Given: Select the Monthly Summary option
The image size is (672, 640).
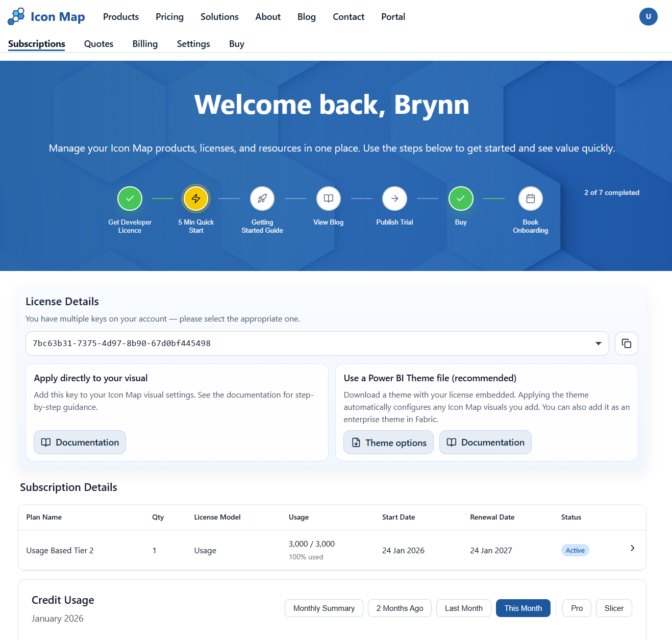Looking at the screenshot, I should tap(323, 608).
